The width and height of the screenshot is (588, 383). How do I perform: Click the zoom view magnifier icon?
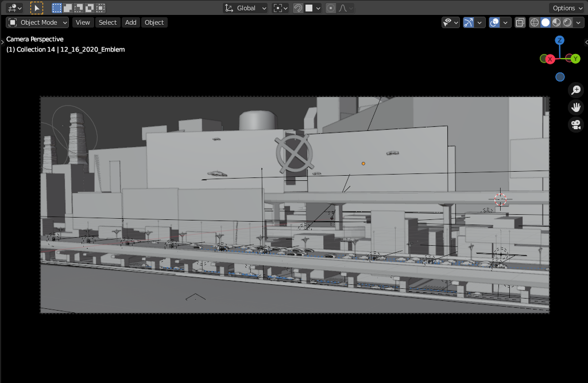click(575, 90)
